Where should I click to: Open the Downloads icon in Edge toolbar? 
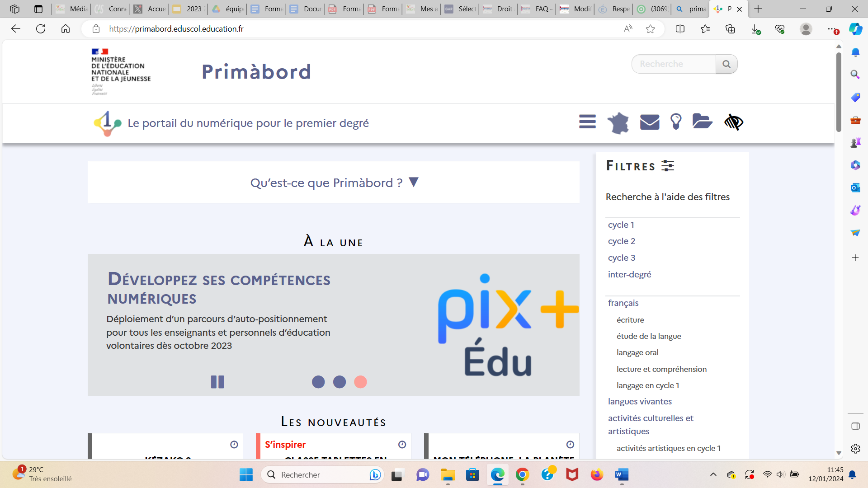coord(755,29)
